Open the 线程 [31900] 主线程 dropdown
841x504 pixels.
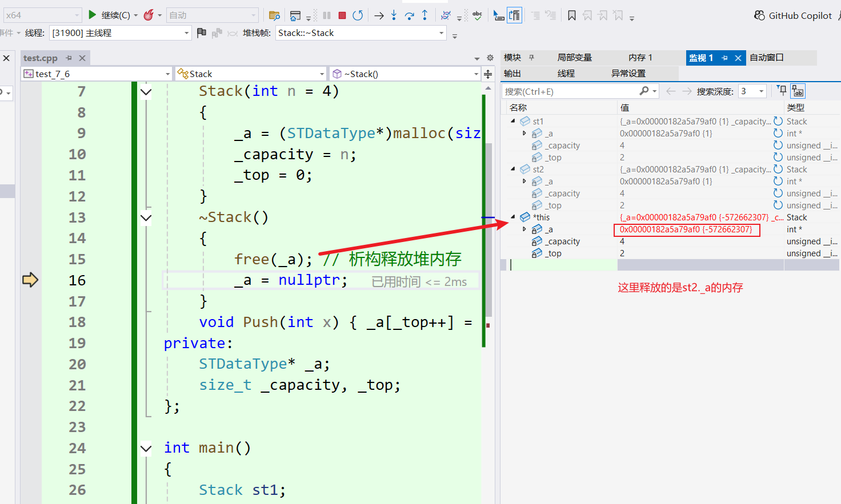(120, 33)
